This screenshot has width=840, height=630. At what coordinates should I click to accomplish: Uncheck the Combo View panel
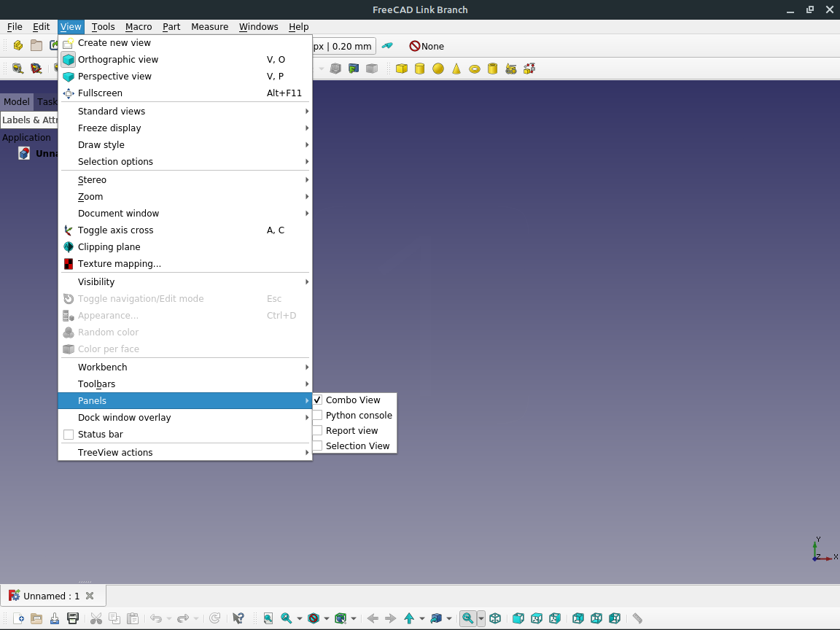(x=352, y=400)
